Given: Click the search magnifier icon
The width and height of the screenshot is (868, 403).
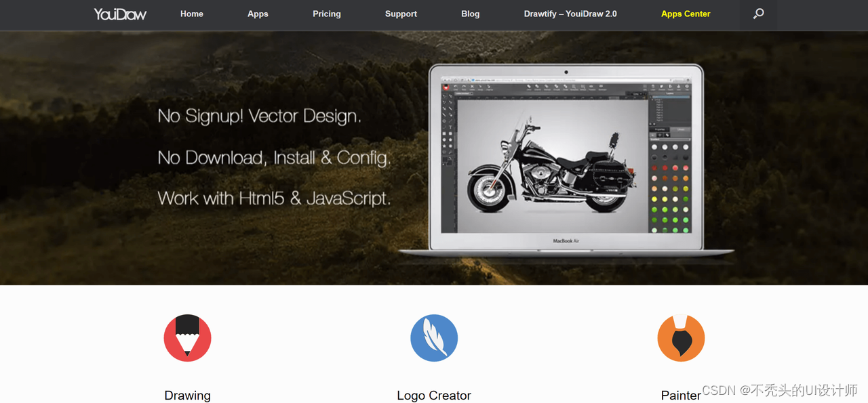Looking at the screenshot, I should (758, 14).
